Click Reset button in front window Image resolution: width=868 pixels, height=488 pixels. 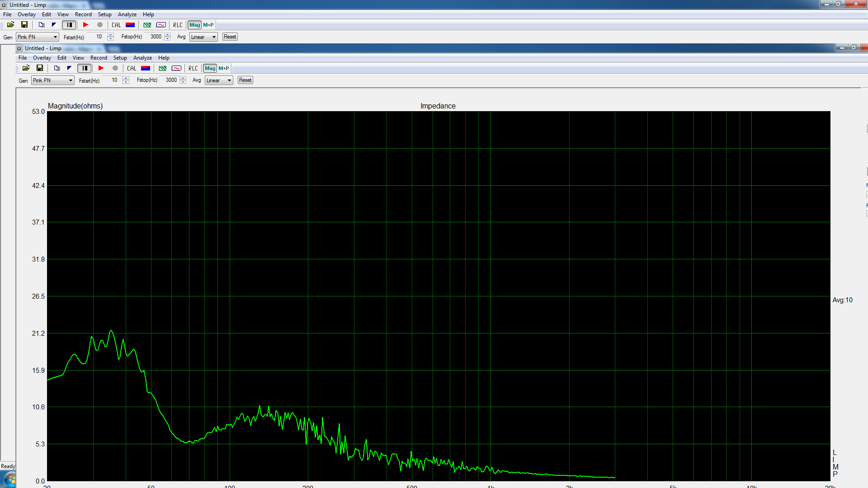tap(245, 80)
